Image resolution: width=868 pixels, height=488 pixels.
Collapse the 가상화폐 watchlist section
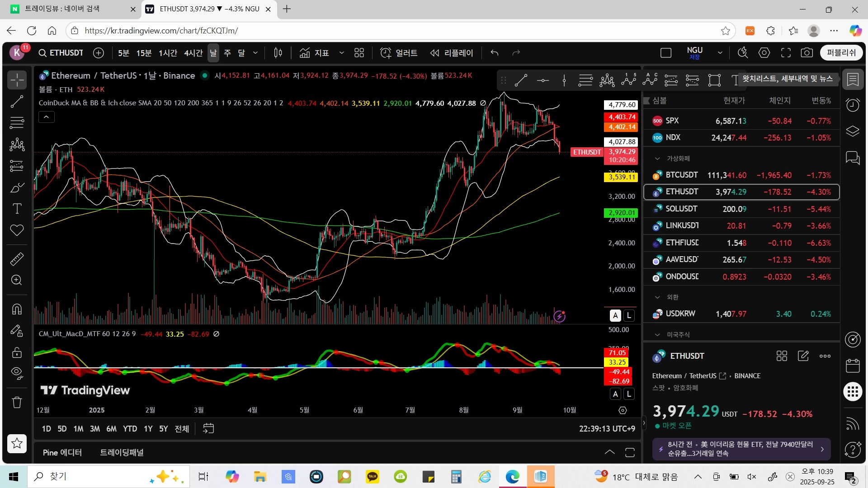tap(657, 159)
